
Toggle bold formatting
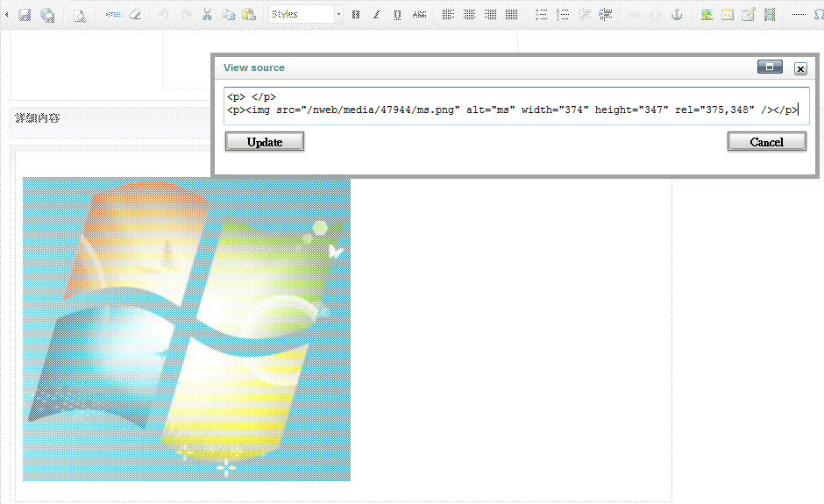click(x=356, y=15)
